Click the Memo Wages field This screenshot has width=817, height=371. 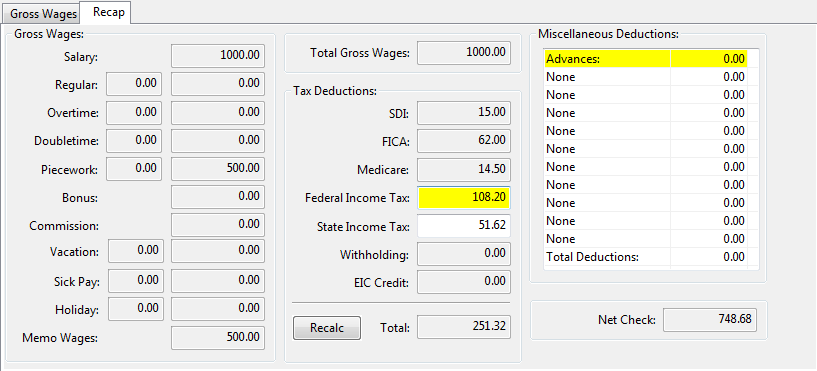[218, 338]
